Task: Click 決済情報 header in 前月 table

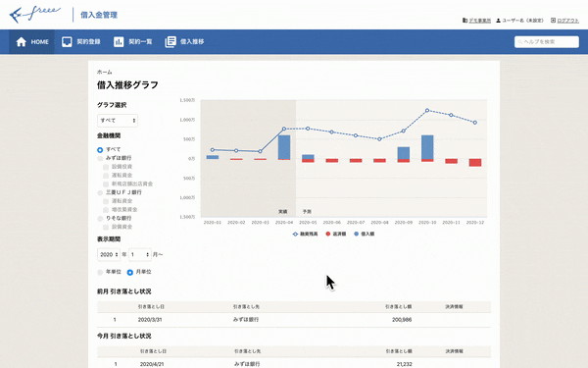Action: (x=454, y=307)
